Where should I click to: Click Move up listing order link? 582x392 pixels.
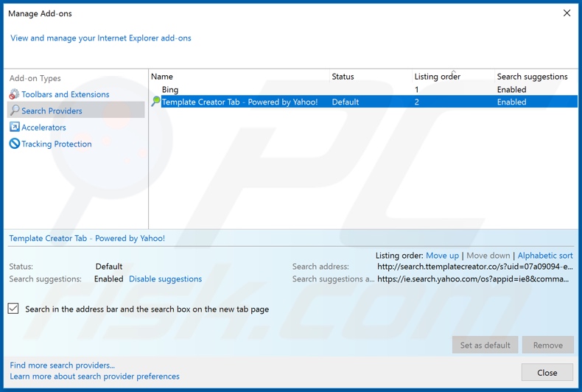[442, 256]
